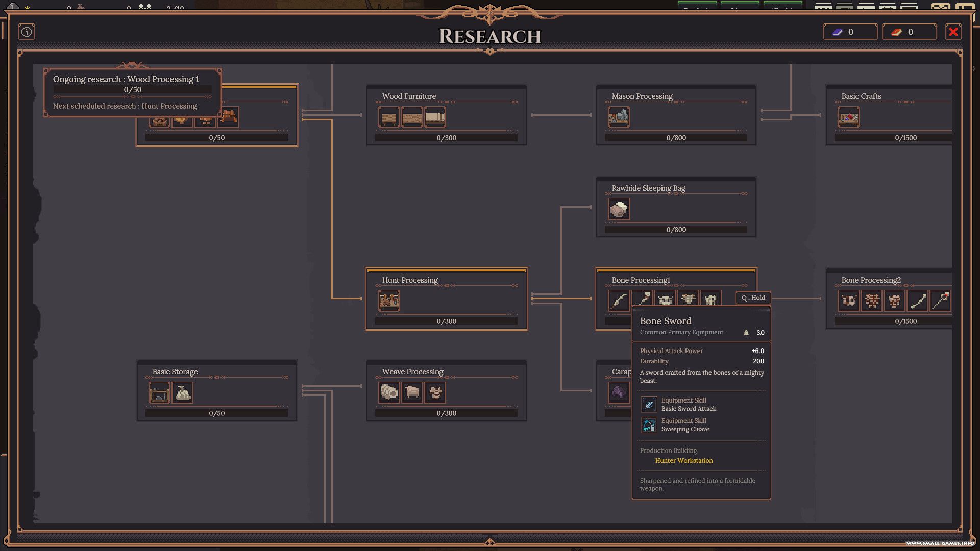The height and width of the screenshot is (551, 980).
Task: Click the sack icon in Basic Storage
Action: click(x=183, y=393)
